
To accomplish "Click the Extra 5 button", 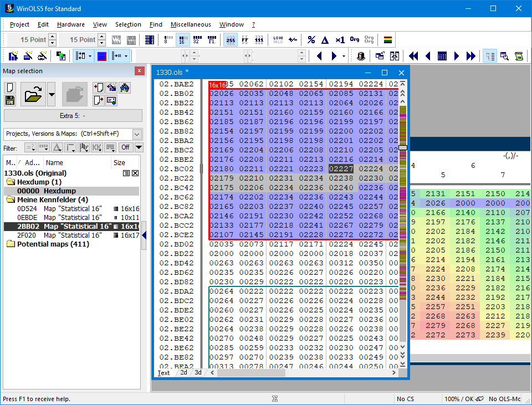I will pyautogui.click(x=73, y=115).
